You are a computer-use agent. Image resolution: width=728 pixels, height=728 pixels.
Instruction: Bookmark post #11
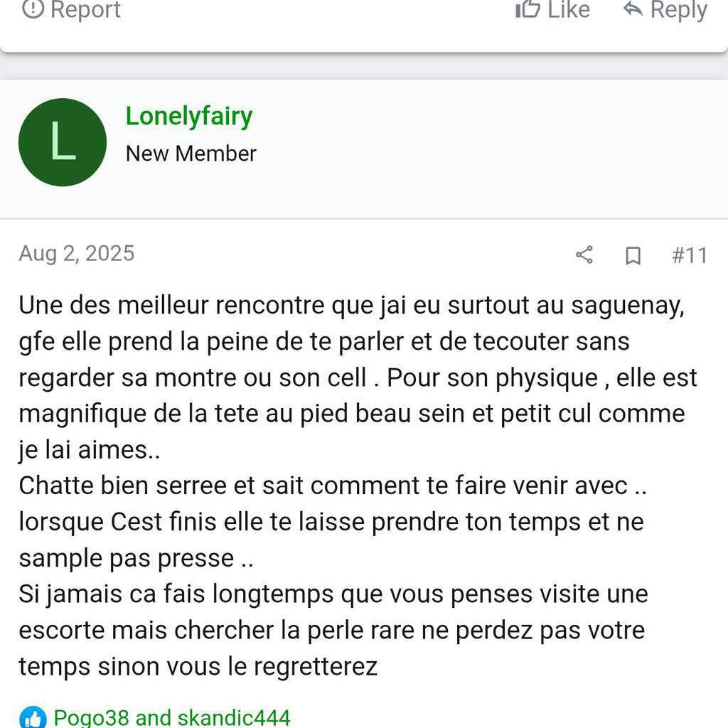click(x=633, y=255)
